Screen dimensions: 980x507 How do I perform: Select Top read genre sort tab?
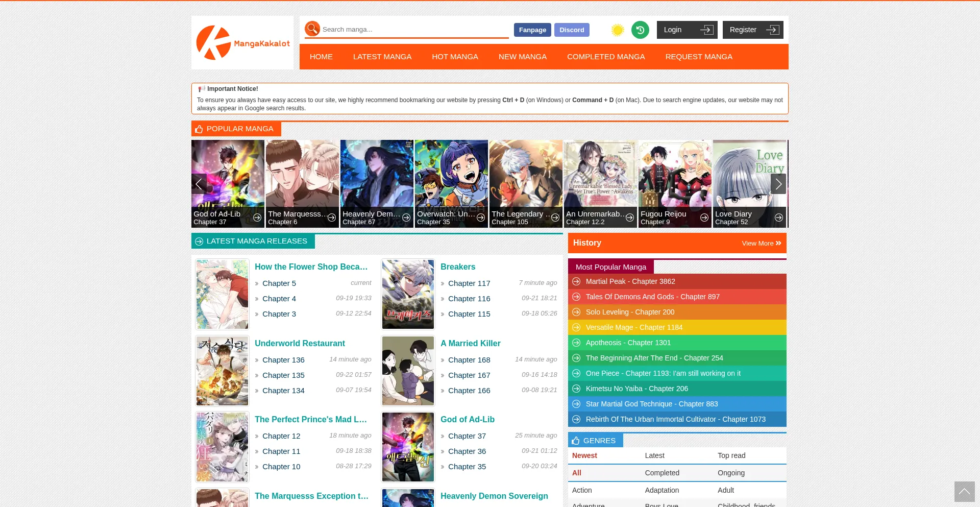pyautogui.click(x=731, y=455)
